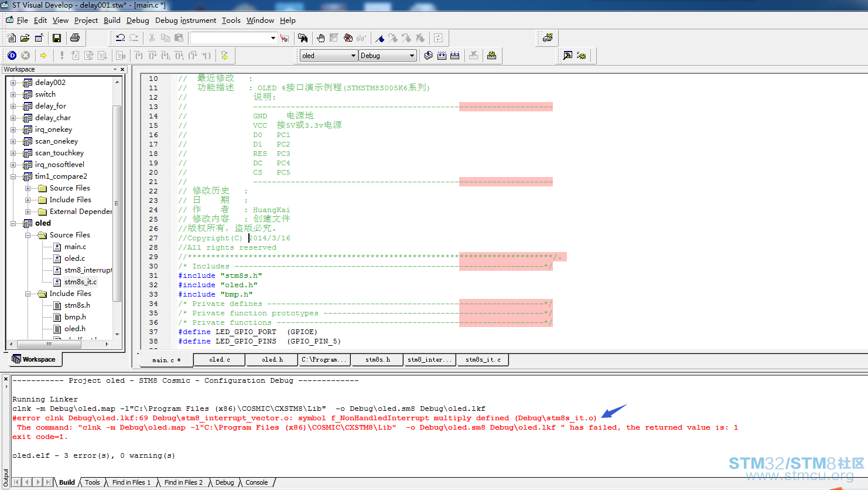Image resolution: width=868 pixels, height=490 pixels.
Task: Open the Workspace panel options arrow
Action: tap(115, 69)
